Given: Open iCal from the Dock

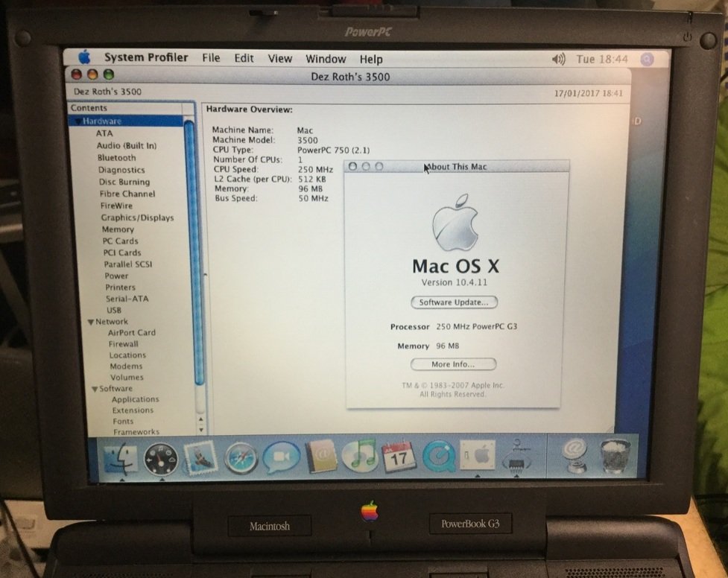Looking at the screenshot, I should pyautogui.click(x=399, y=457).
